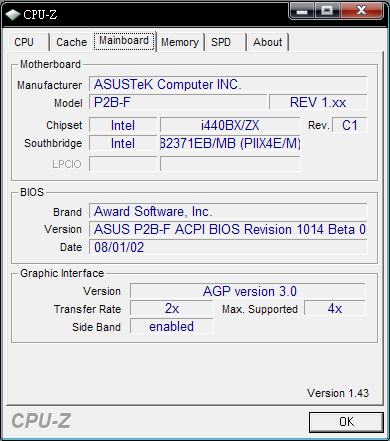This screenshot has width=390, height=441.
Task: Click the BIOS version field
Action: (228, 229)
